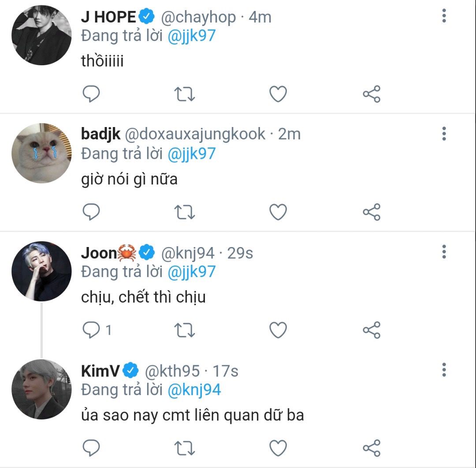Retweet KimV's reply
Screen dimensions: 476x468
point(185,449)
